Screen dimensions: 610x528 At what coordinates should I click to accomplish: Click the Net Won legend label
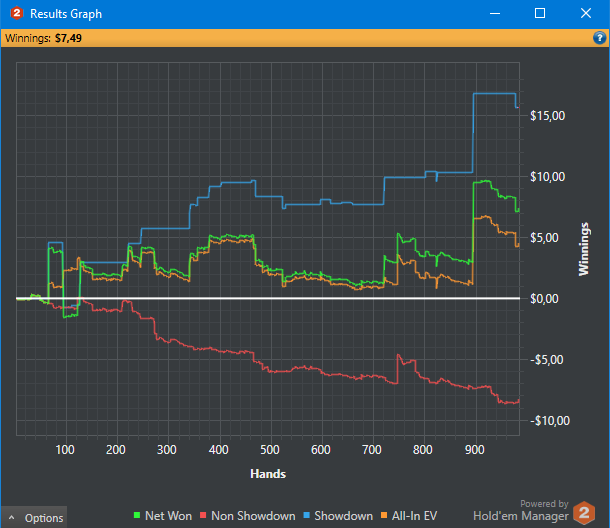tap(168, 516)
